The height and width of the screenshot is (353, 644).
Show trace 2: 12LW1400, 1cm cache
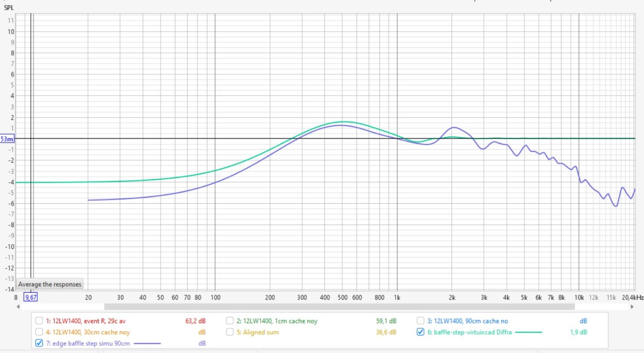coord(230,321)
